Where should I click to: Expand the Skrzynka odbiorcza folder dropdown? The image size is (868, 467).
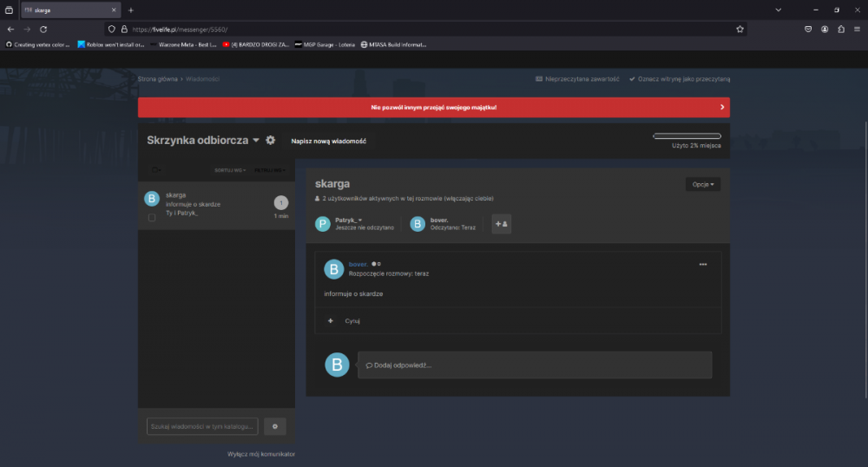coord(256,141)
